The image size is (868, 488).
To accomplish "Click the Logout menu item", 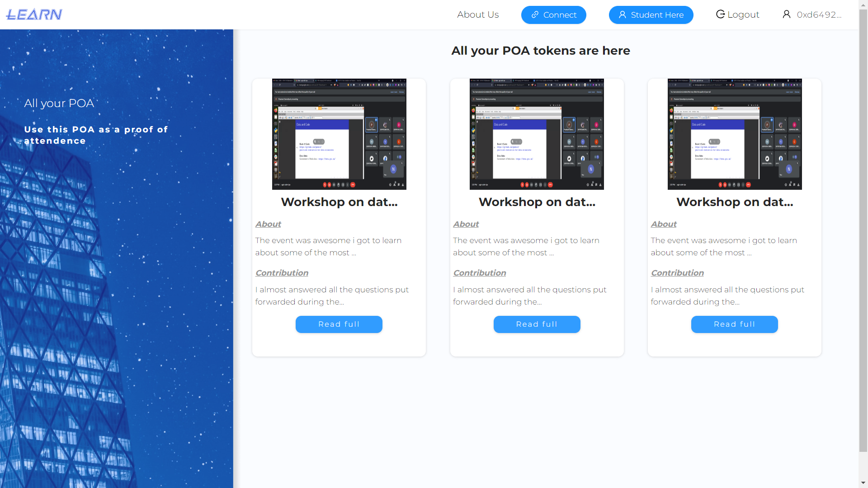I will pos(743,14).
